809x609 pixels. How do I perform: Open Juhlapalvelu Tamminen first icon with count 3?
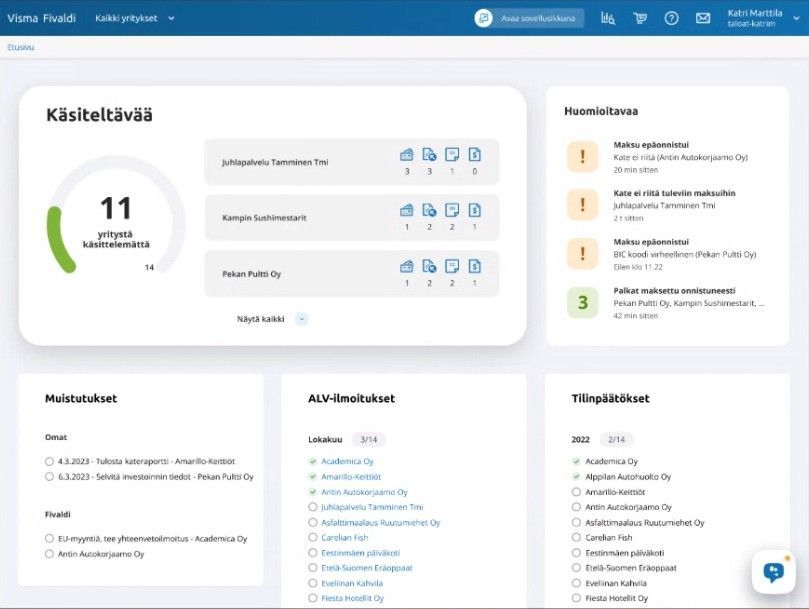407,154
